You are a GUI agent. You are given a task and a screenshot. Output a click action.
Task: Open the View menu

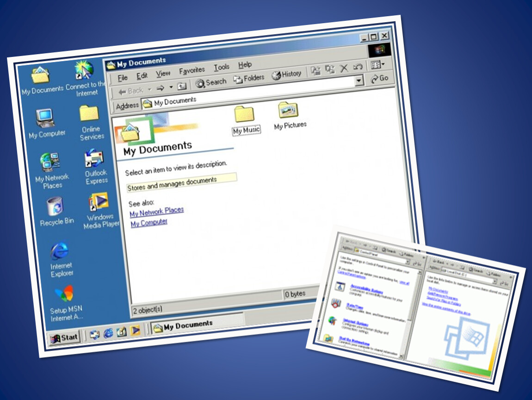point(163,73)
